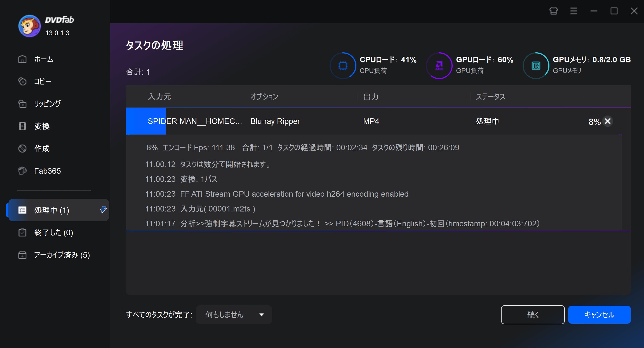Click the DVDFab monkey logo
644x348 pixels.
pos(29,26)
